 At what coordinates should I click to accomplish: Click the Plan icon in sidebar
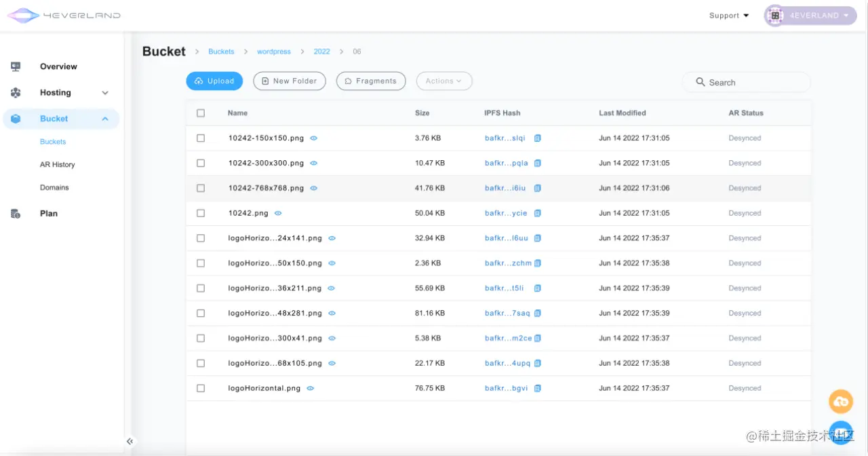point(16,213)
